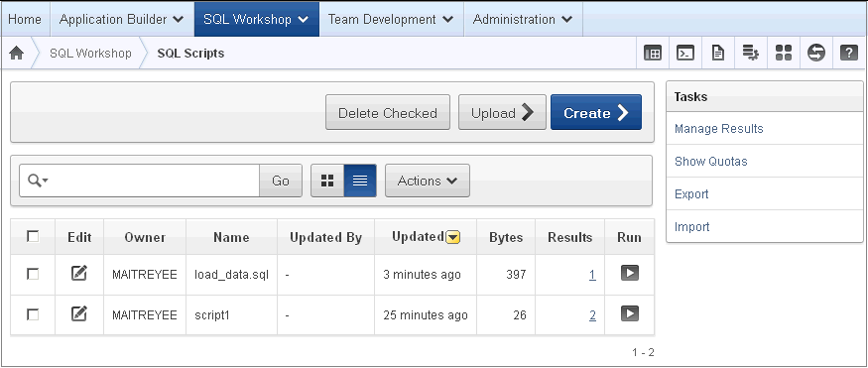Click MAITREYEE owner in script1 row

pos(145,315)
